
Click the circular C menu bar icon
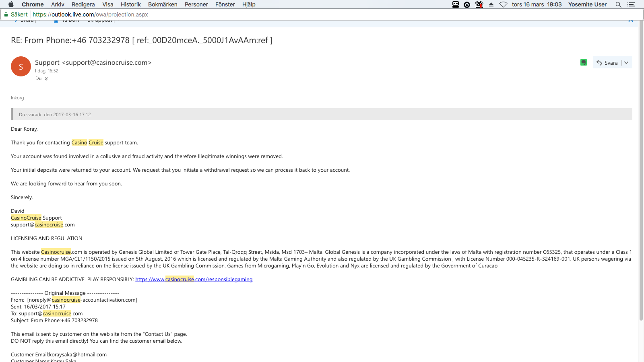[467, 5]
